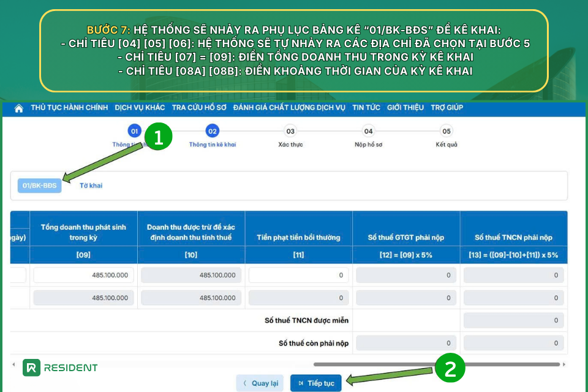Image resolution: width=588 pixels, height=392 pixels.
Task: Click the editable Tiền phạt bồi thường [11] field
Action: pos(299,276)
